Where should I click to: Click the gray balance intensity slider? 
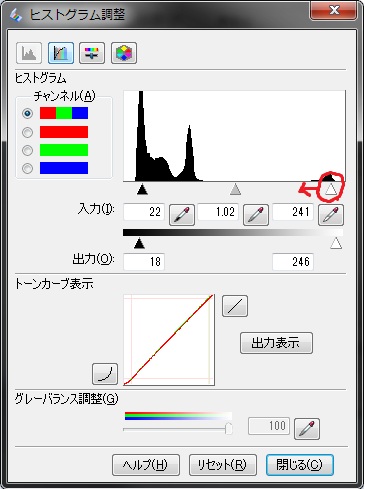tap(229, 428)
